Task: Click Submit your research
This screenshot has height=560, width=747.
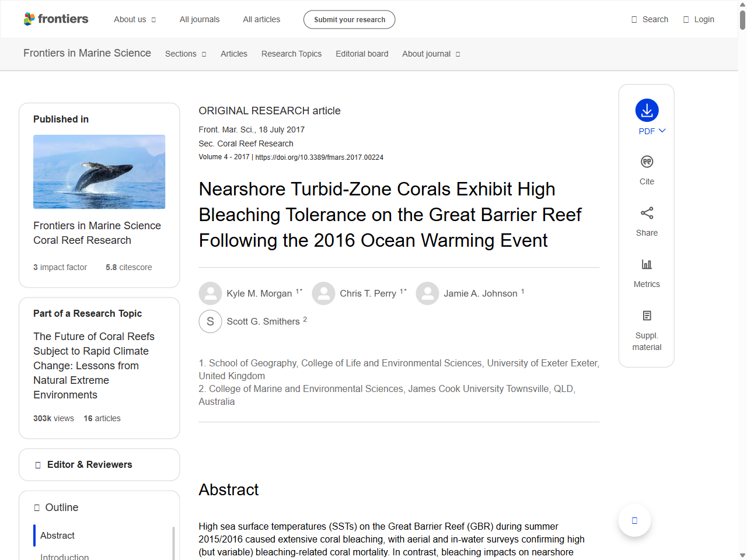Action: click(x=349, y=19)
